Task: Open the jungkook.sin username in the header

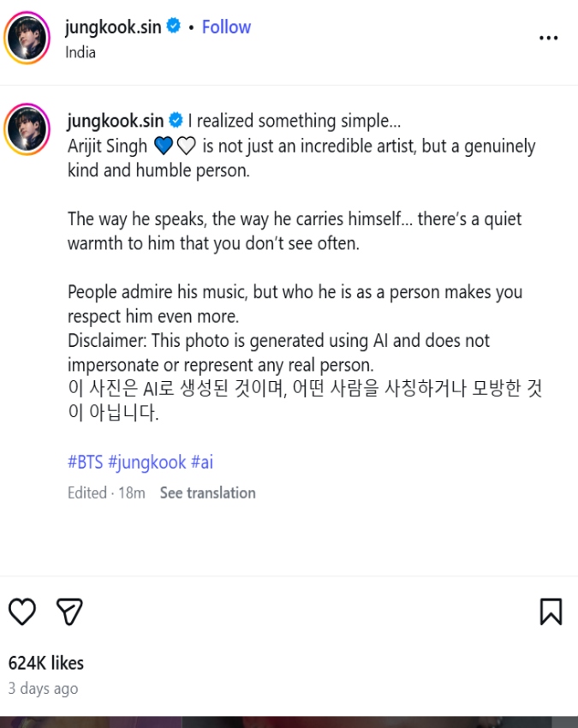Action: [114, 27]
